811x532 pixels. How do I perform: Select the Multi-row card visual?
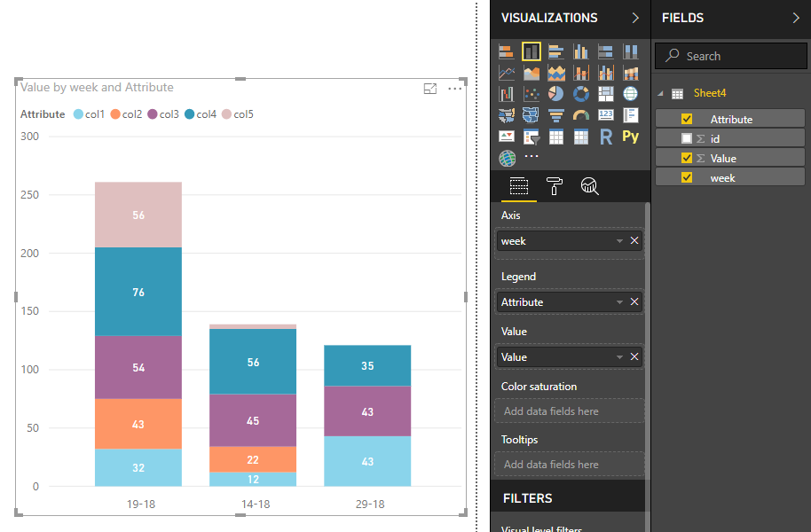(x=631, y=115)
